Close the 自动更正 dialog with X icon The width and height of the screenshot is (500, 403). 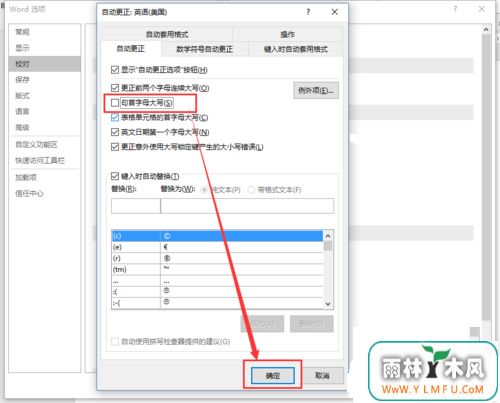point(334,12)
